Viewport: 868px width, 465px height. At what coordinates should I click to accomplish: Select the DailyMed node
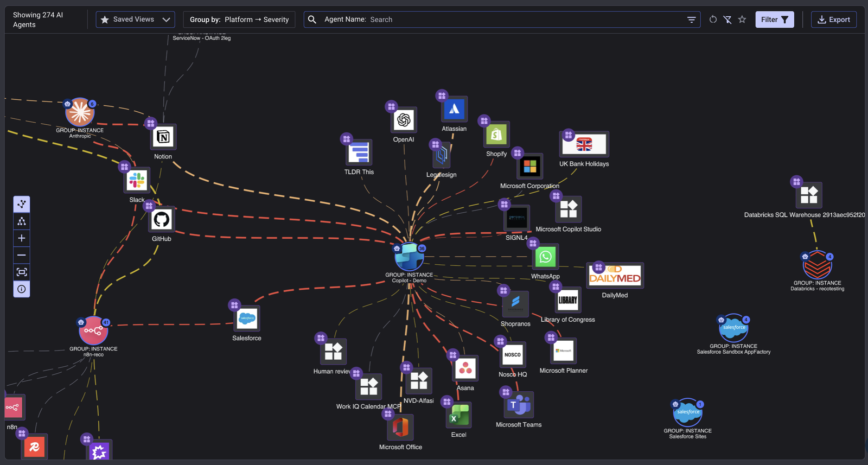[615, 276]
